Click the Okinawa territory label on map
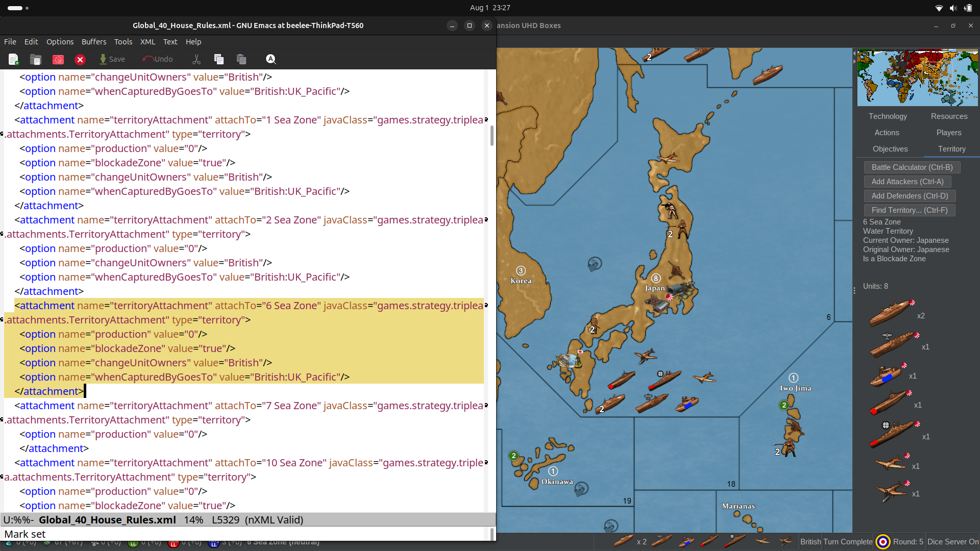The height and width of the screenshot is (551, 980). point(557,482)
